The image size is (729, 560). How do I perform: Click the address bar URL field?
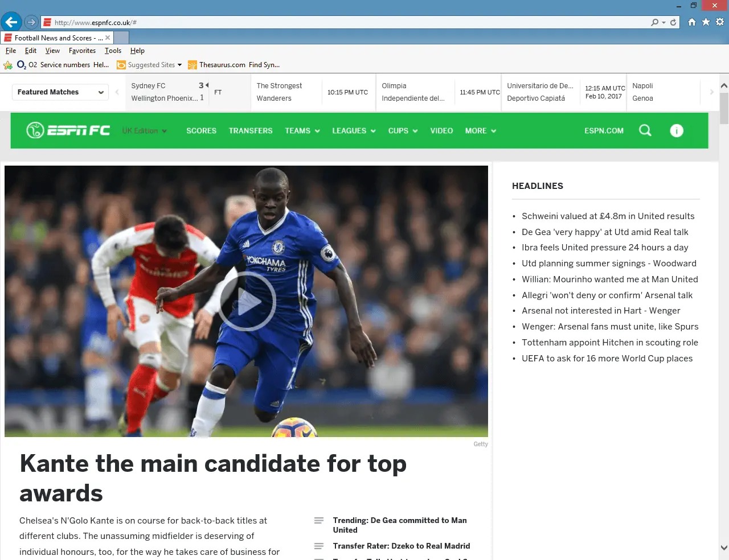tap(342, 23)
